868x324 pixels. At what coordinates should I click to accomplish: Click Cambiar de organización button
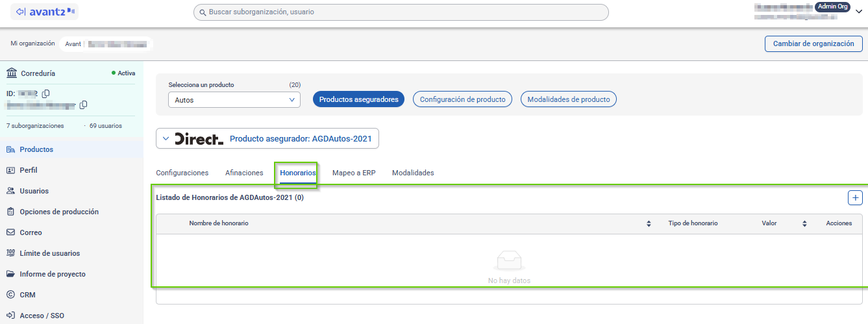click(x=813, y=44)
